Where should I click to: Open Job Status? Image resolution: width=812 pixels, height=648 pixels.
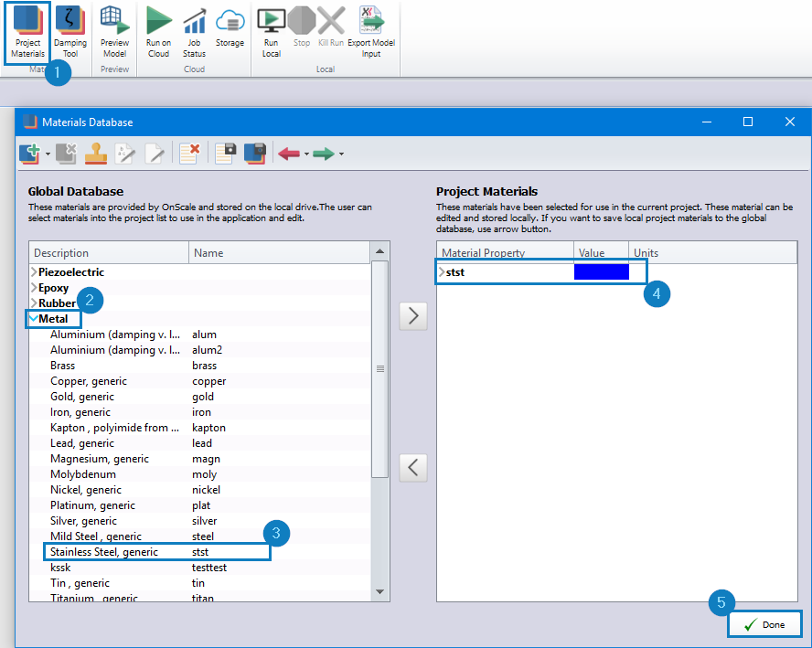[194, 32]
